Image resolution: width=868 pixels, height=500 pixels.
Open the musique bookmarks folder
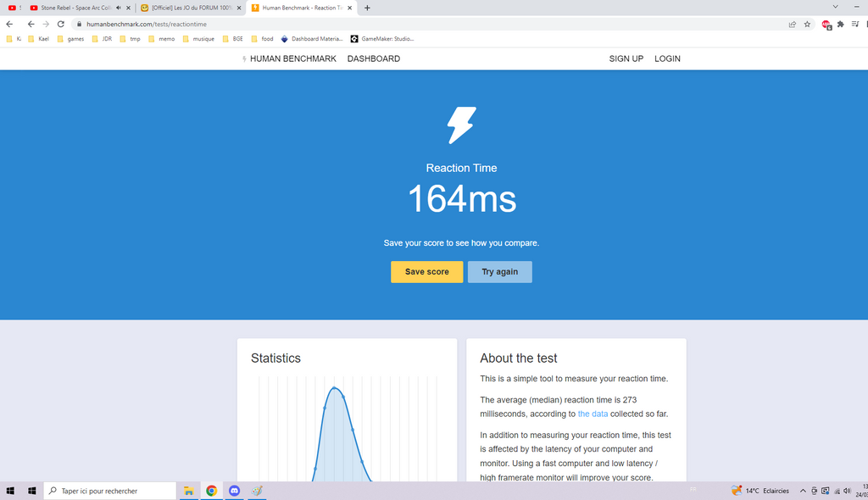(198, 39)
